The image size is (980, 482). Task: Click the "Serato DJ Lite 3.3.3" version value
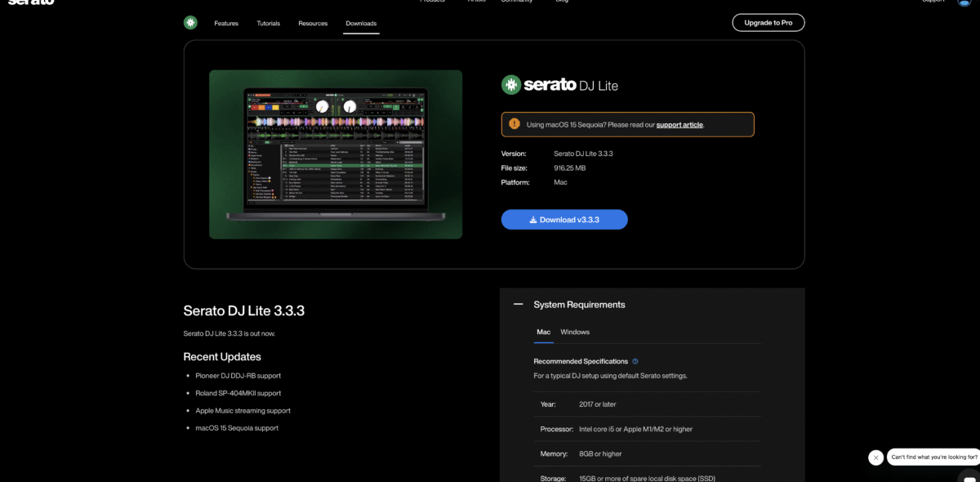pyautogui.click(x=583, y=154)
